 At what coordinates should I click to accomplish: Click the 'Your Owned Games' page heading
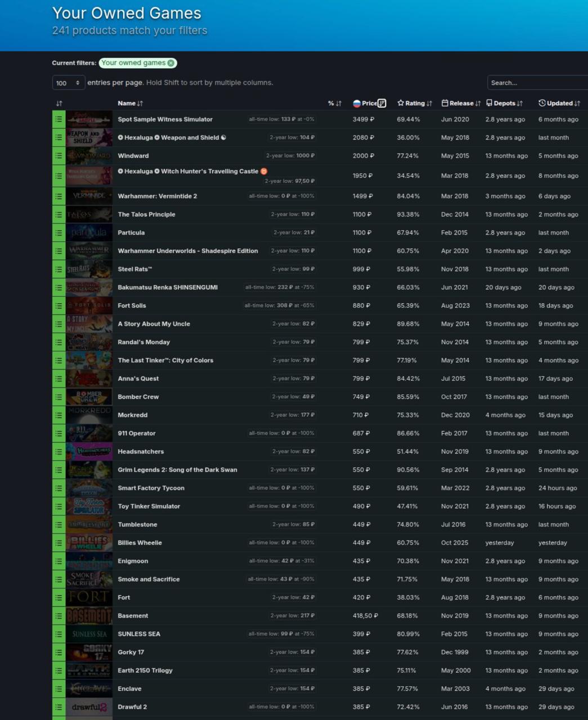click(127, 13)
